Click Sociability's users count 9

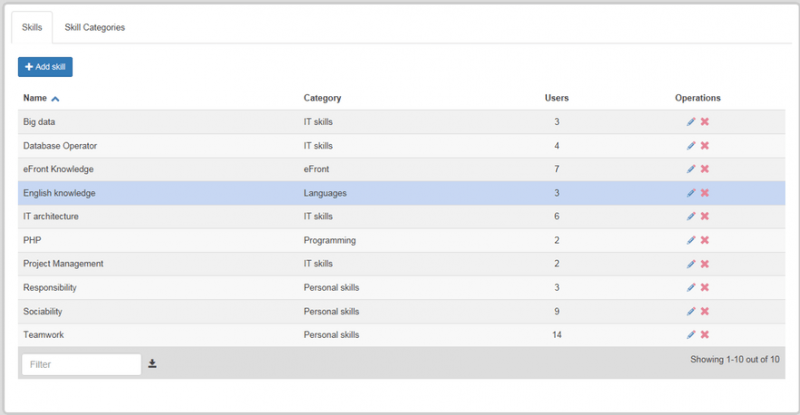[557, 311]
